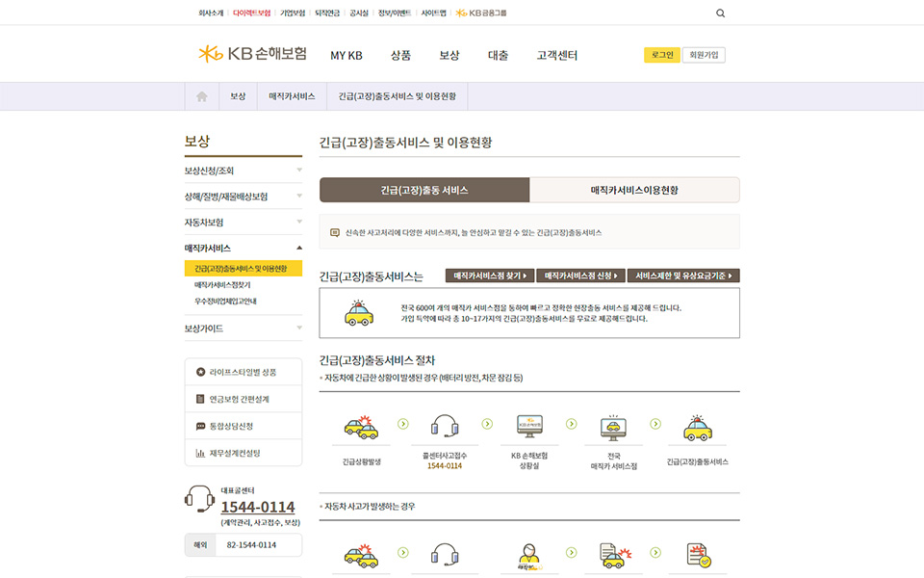This screenshot has width=924, height=578.
Task: Click the home icon in breadcrumb
Action: (202, 96)
